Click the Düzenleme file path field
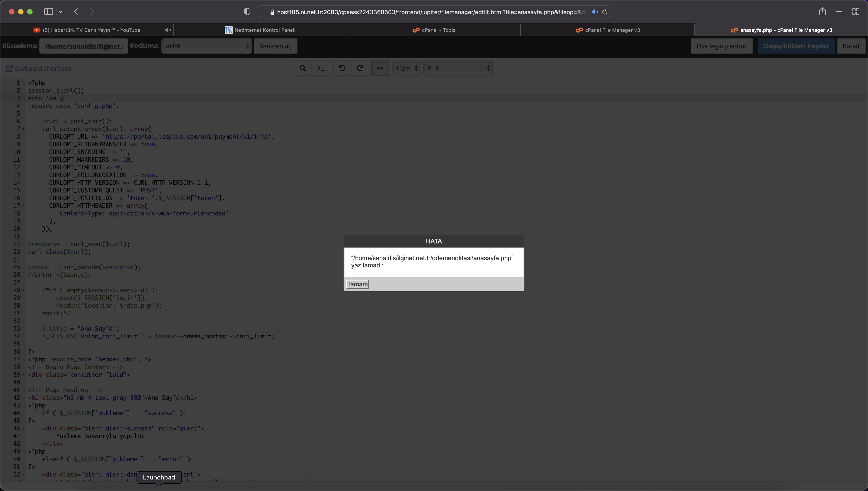The width and height of the screenshot is (868, 491). (84, 46)
